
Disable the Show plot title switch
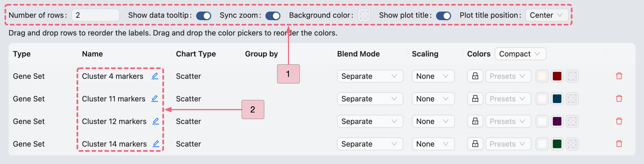coord(444,15)
